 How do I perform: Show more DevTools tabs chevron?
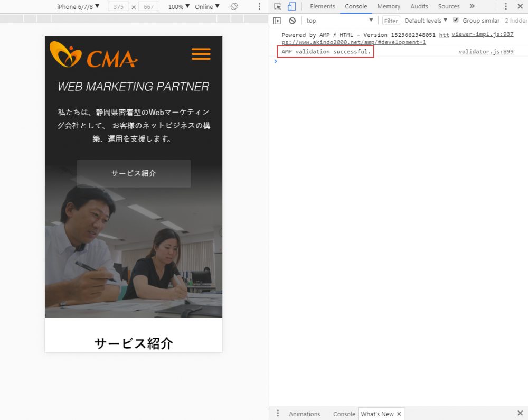472,6
